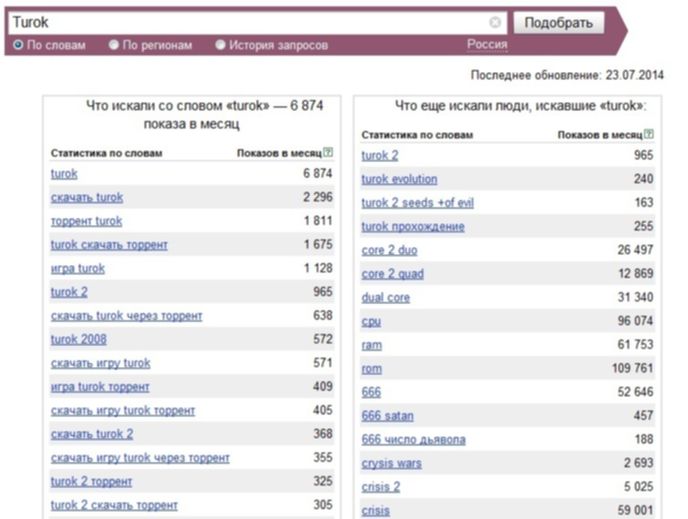Image resolution: width=688 pixels, height=519 pixels.
Task: Open 'turok 2' link in right list
Action: (380, 155)
